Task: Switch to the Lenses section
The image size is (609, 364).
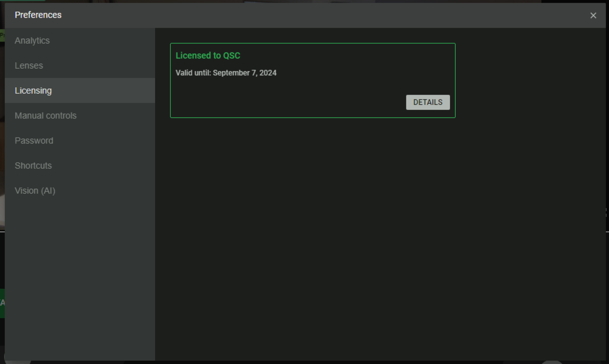Action: point(29,66)
